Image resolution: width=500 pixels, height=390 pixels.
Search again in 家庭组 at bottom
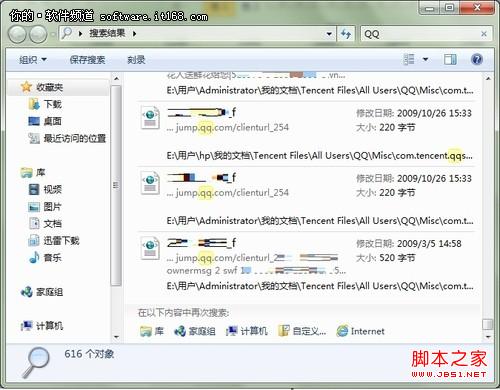click(x=195, y=331)
